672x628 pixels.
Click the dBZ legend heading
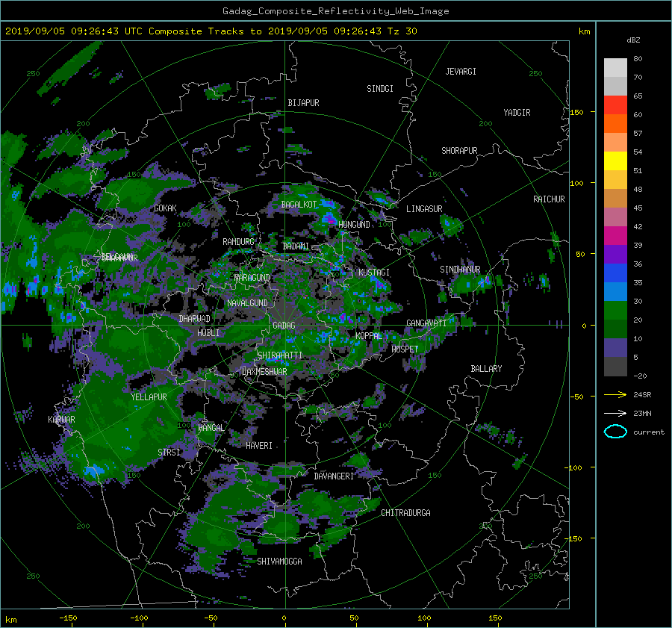(633, 40)
